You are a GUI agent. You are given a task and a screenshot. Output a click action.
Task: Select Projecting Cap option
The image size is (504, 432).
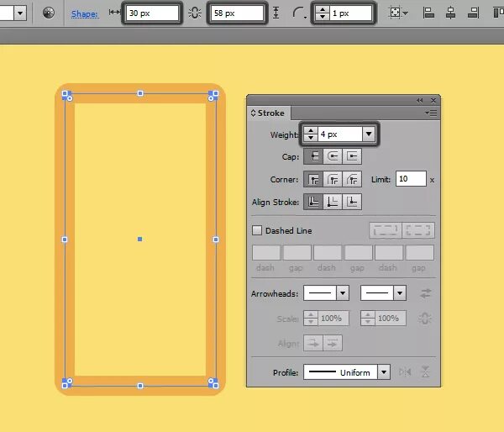[x=352, y=156]
